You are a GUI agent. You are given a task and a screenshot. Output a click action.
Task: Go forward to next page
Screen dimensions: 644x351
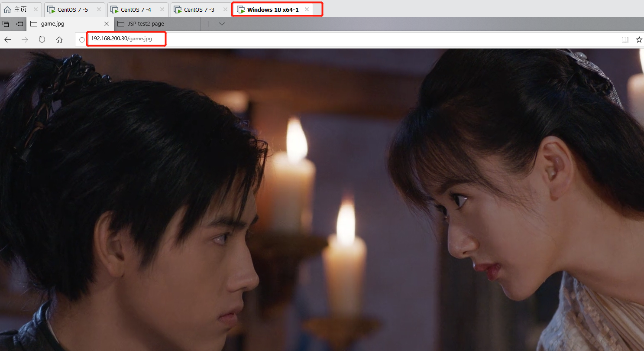pos(25,39)
